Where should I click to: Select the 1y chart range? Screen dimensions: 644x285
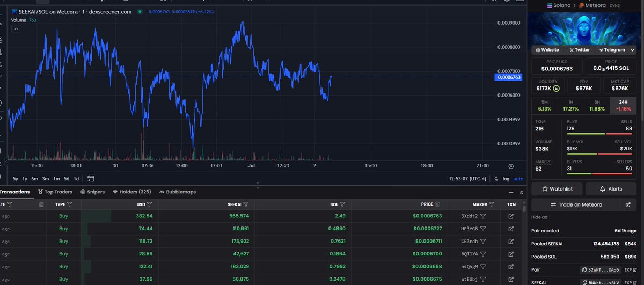pyautogui.click(x=25, y=179)
